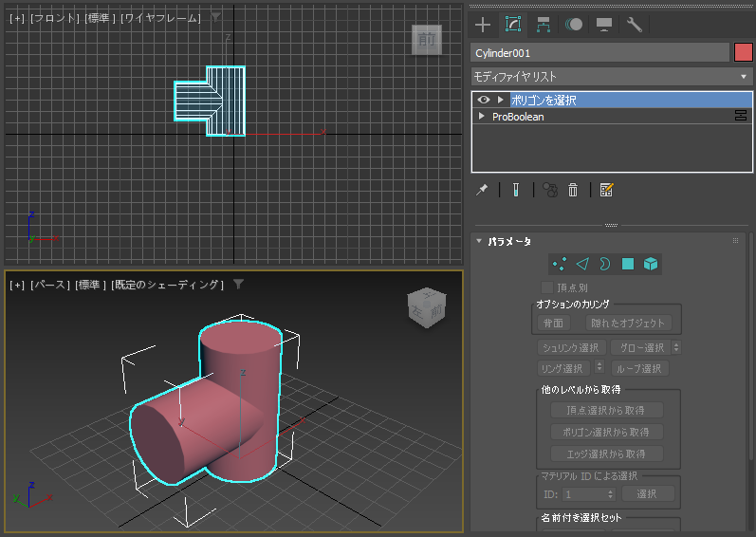This screenshot has width=756, height=537.
Task: Open the [フロント] view label menu
Action: click(54, 18)
